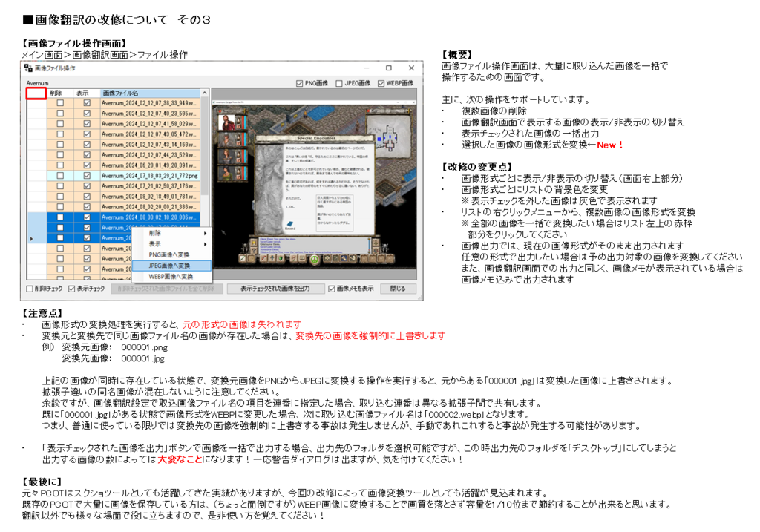This screenshot has width=760, height=532.
Task: Sort by the 画像ファイル名 column header
Action: pos(150,93)
